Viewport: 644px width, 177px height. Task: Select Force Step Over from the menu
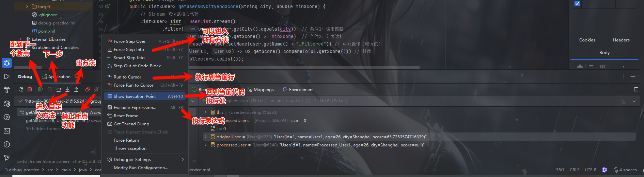[145, 41]
